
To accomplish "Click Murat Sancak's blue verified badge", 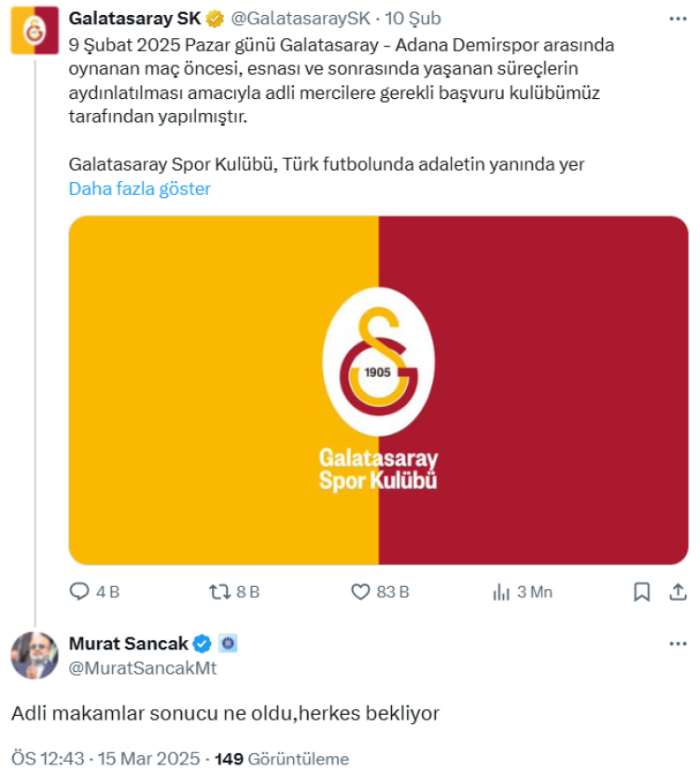I will click(203, 643).
